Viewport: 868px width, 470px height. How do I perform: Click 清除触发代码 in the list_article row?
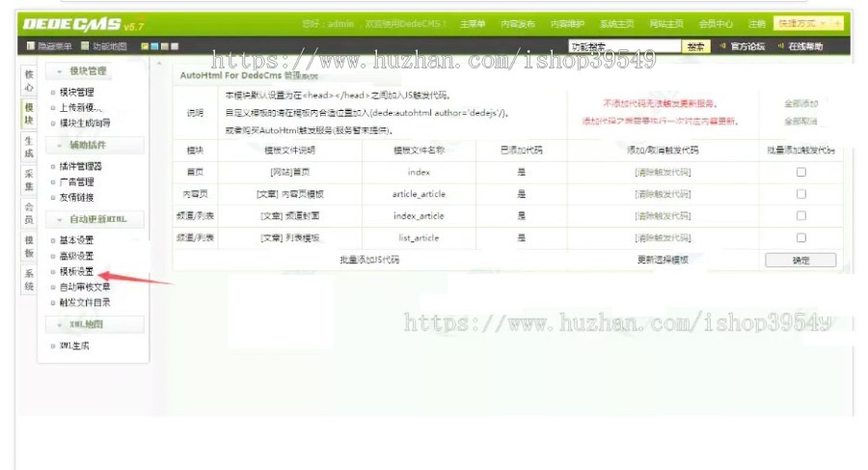(663, 237)
